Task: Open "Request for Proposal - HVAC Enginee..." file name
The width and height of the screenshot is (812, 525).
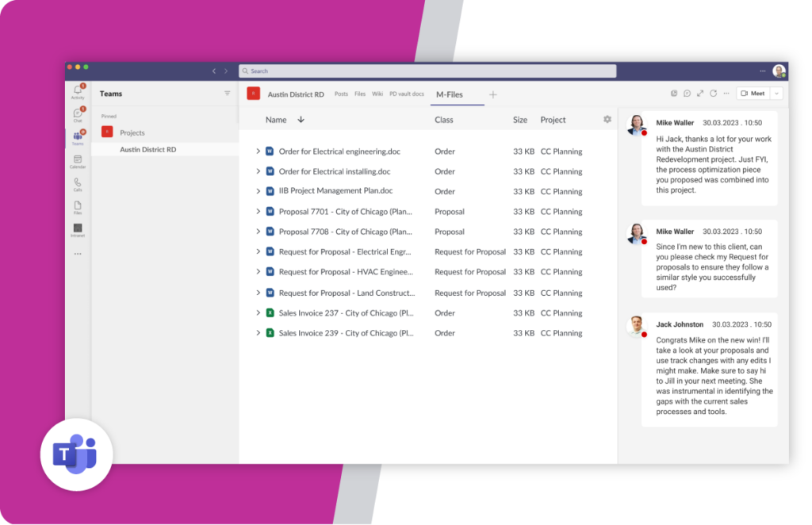Action: 346,272
